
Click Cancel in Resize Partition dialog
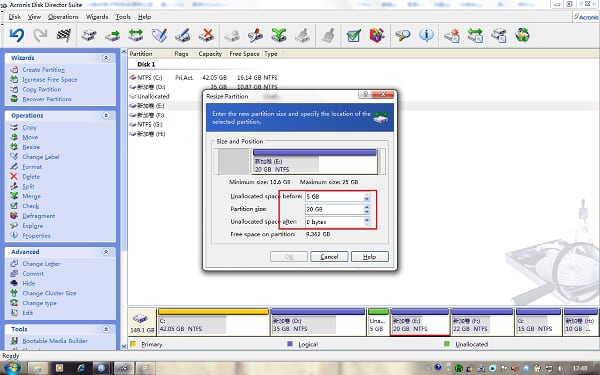[x=329, y=256]
